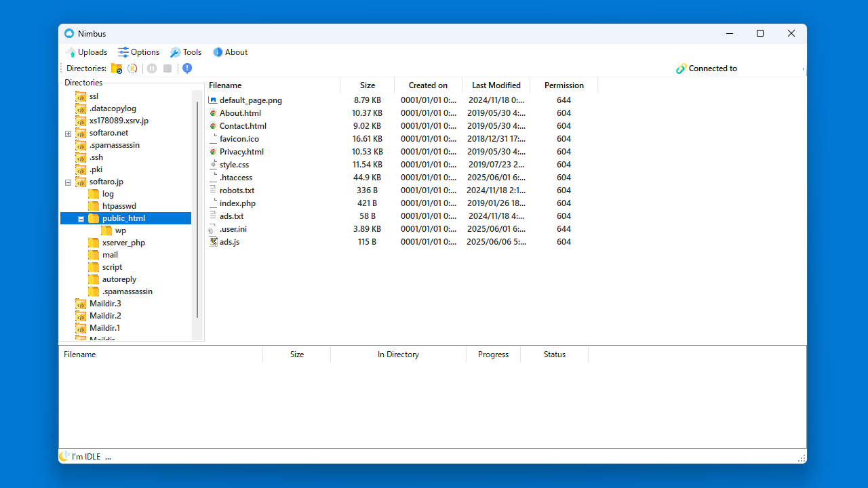Click the directory sync folder icon

tap(117, 68)
